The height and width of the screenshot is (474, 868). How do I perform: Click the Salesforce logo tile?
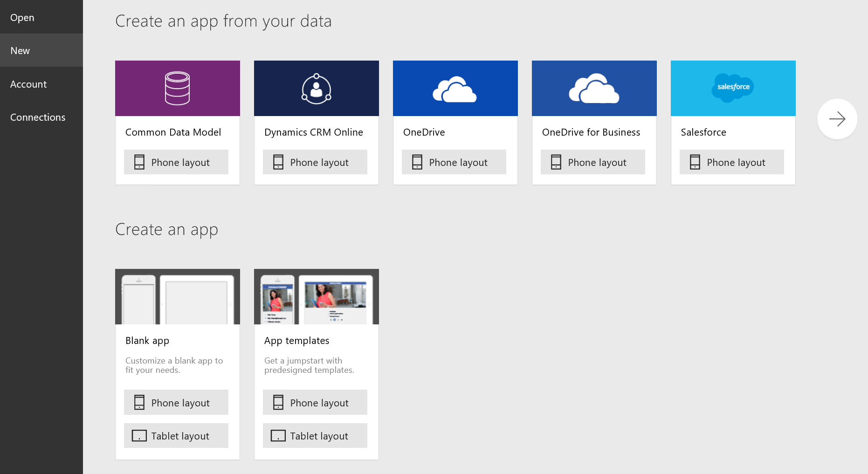coord(733,88)
